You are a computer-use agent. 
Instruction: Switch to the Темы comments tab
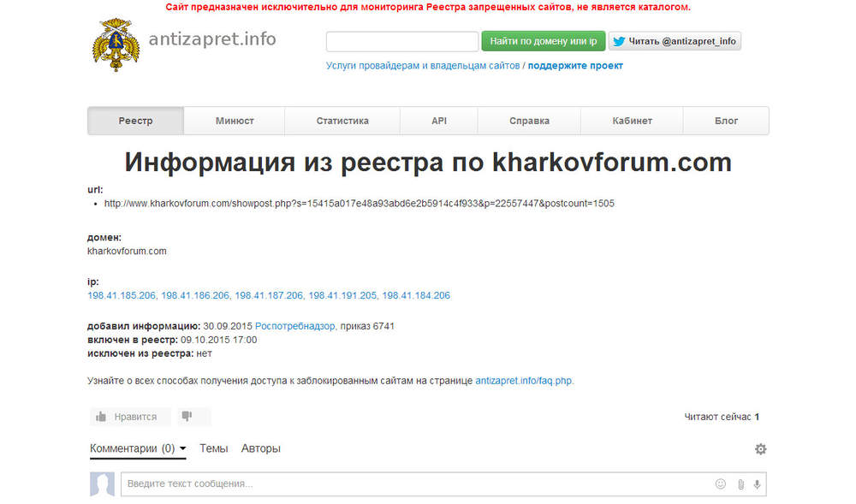[213, 448]
